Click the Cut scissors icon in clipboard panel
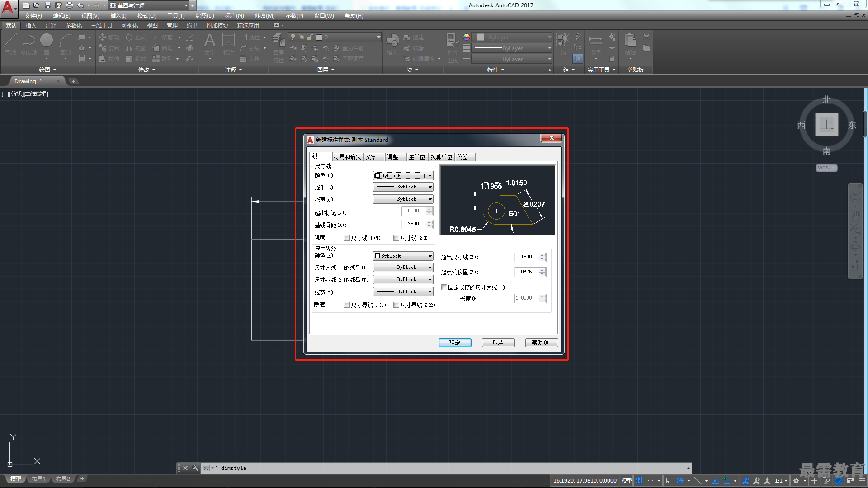Screen dimensions: 868x488 (x=646, y=37)
